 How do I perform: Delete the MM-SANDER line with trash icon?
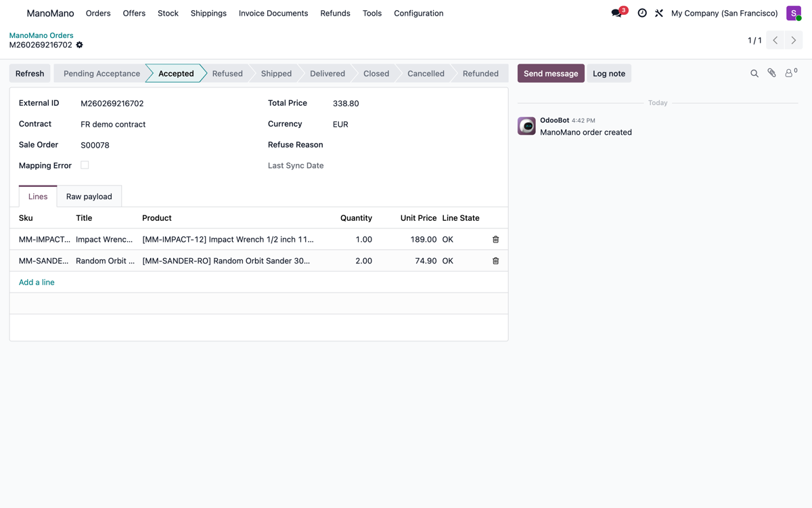click(x=495, y=261)
